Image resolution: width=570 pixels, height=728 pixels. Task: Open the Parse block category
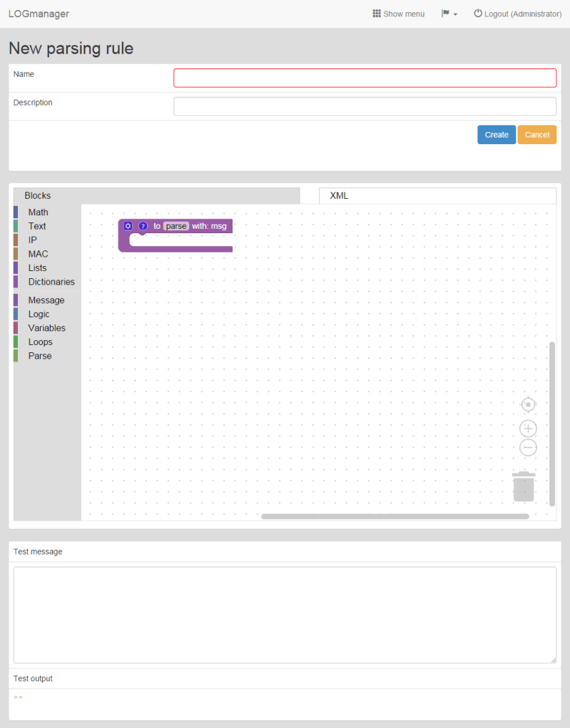click(x=47, y=356)
